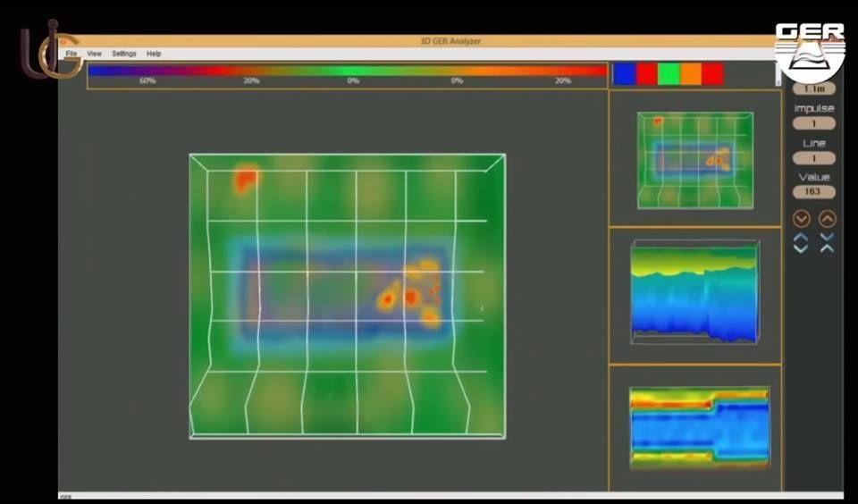The image size is (858, 504).
Task: Click the Impulse value field
Action: pyautogui.click(x=814, y=123)
